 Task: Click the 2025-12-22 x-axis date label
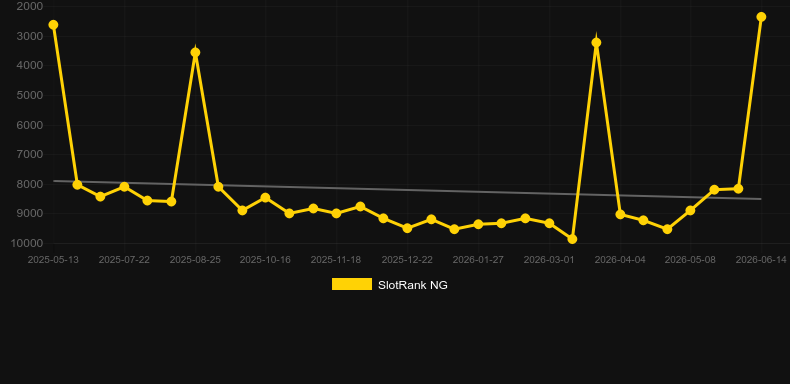pos(407,260)
